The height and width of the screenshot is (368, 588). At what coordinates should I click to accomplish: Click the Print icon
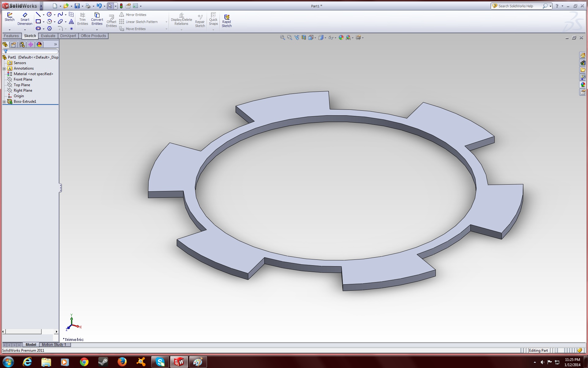(x=88, y=6)
